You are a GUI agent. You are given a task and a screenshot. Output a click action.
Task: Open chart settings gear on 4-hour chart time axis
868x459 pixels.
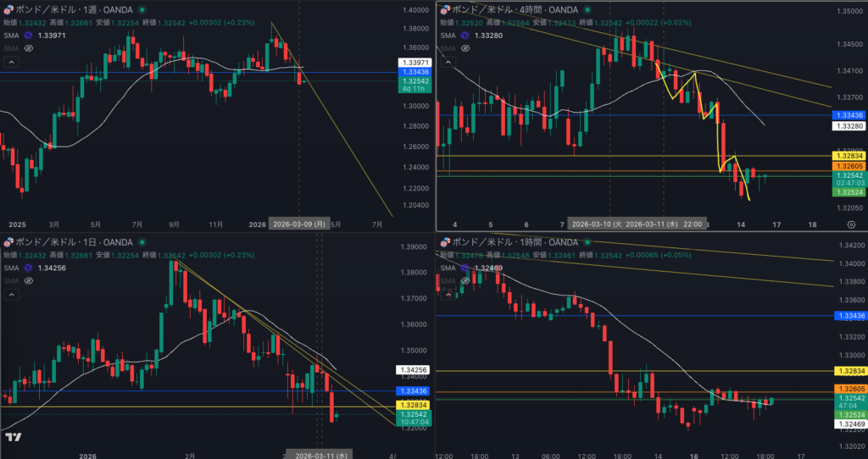[850, 224]
